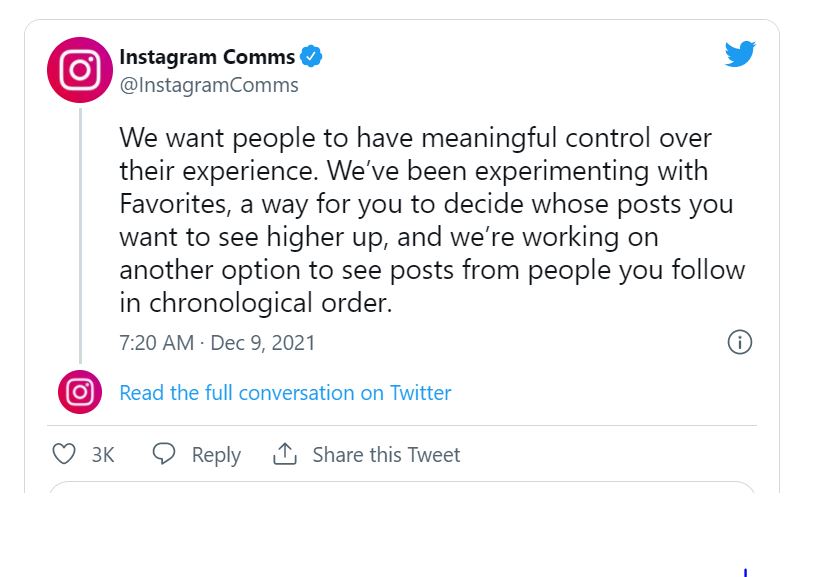Viewport: 829px width, 577px height.
Task: Click the word Favorites in the tweet
Action: [175, 204]
